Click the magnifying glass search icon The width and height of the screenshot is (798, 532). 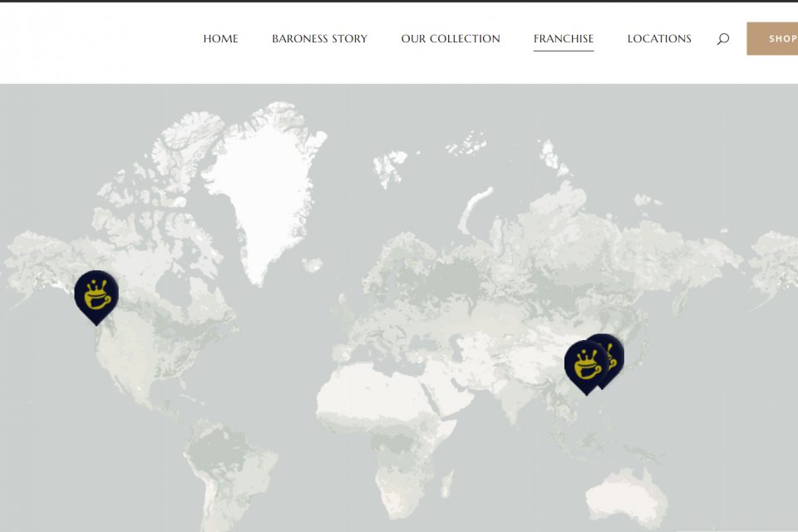(x=723, y=39)
